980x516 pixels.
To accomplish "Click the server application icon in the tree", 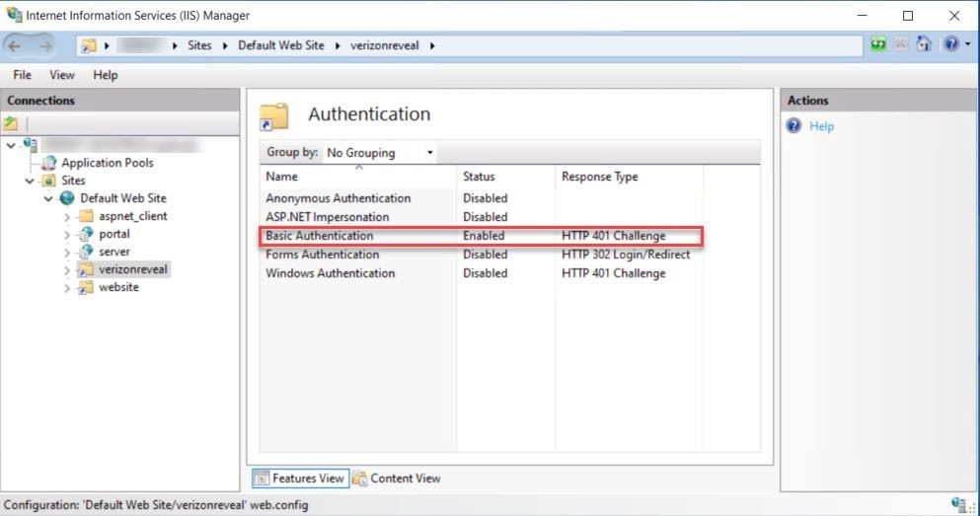I will (x=86, y=252).
